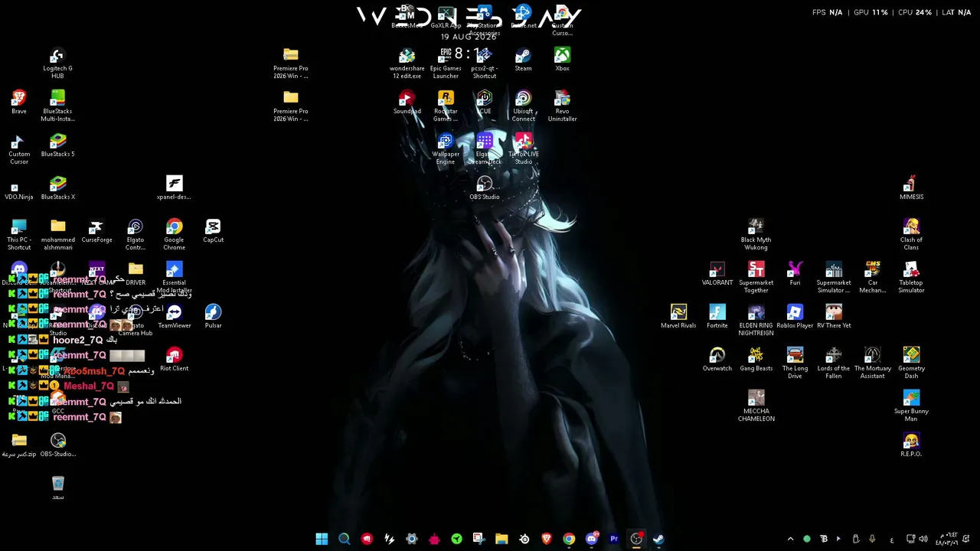Select the Gang Beasts game icon

(x=756, y=360)
